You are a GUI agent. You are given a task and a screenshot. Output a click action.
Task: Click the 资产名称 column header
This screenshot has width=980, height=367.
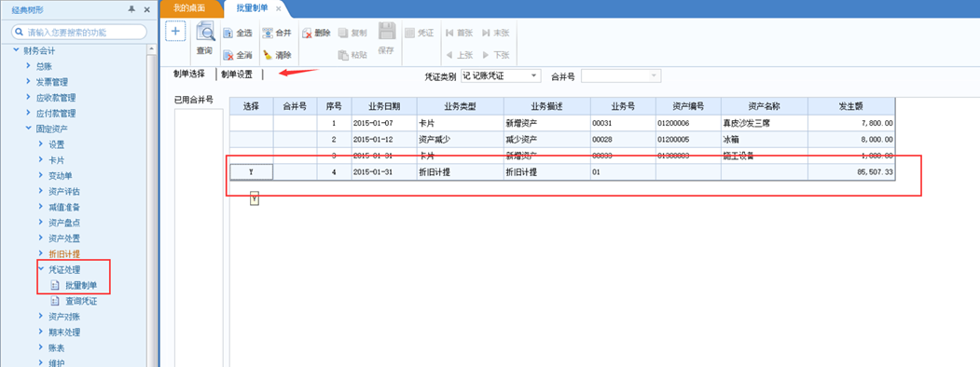point(765,106)
